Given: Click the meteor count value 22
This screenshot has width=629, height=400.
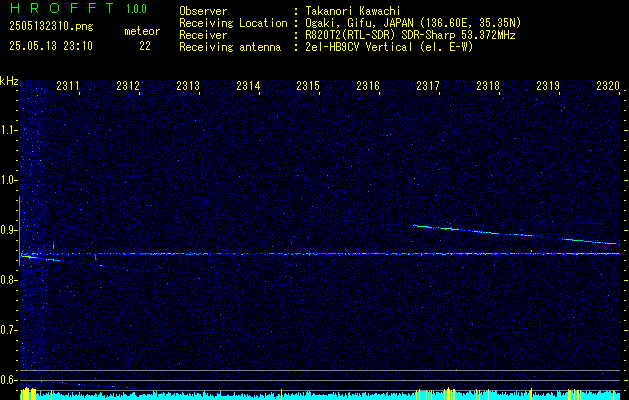Looking at the screenshot, I should pyautogui.click(x=145, y=46).
